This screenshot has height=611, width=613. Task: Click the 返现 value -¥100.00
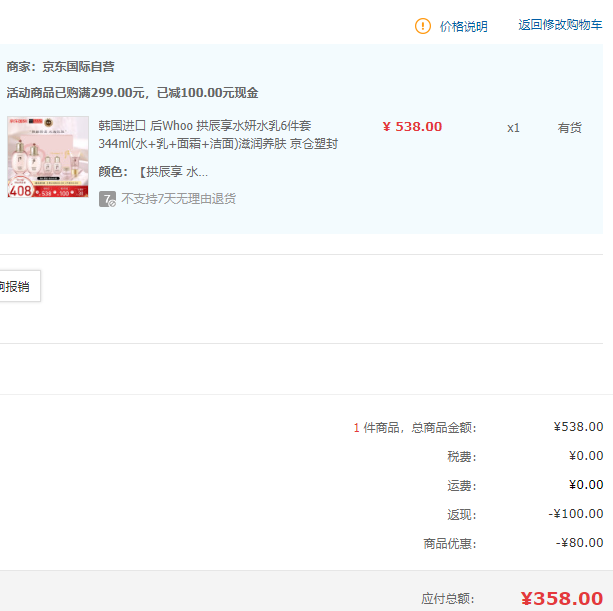point(575,514)
